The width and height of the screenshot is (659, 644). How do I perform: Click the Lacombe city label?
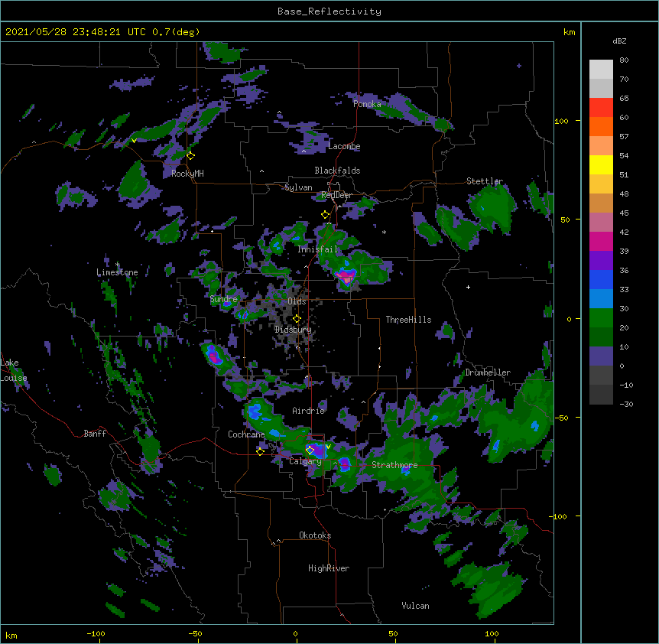tap(344, 146)
